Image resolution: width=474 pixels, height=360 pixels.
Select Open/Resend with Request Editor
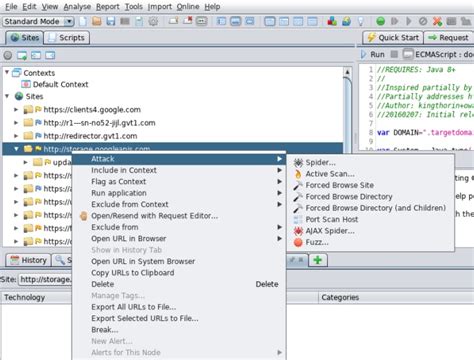179,216
